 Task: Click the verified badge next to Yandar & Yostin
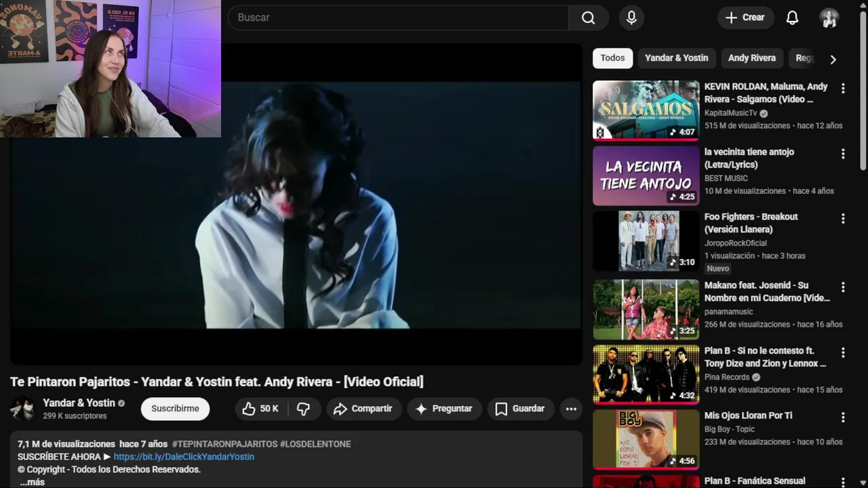click(121, 403)
